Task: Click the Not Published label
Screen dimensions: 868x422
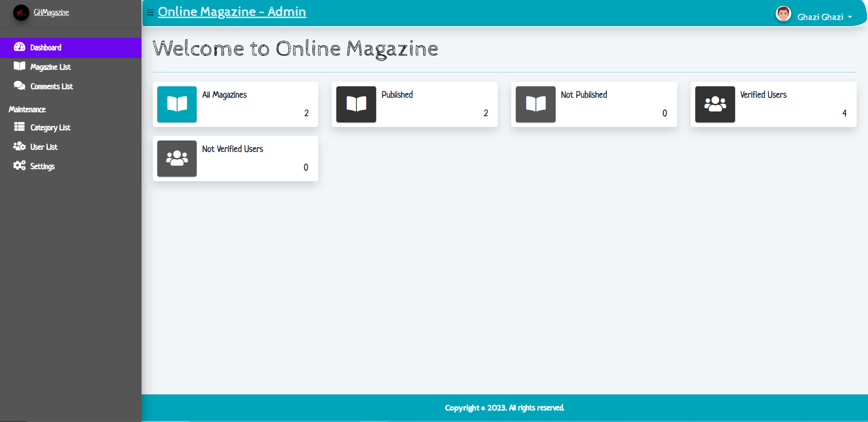Action: coord(584,95)
